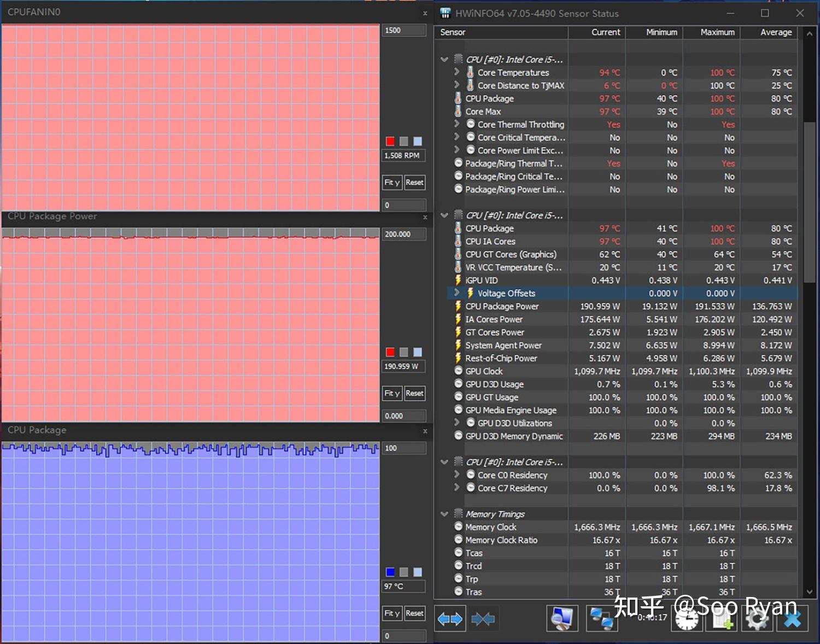Select the GPU D3D Memory Dynamic row

[622, 436]
